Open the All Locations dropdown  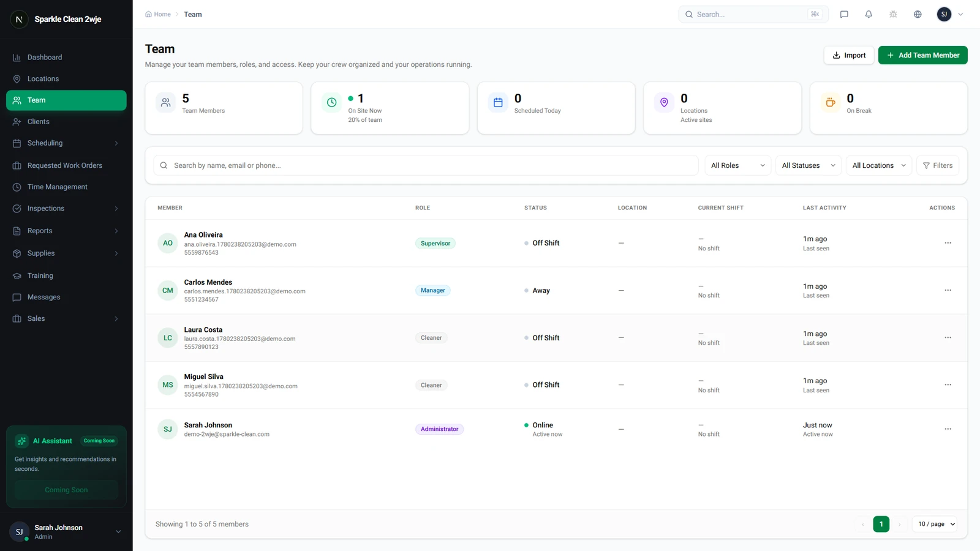pyautogui.click(x=879, y=165)
